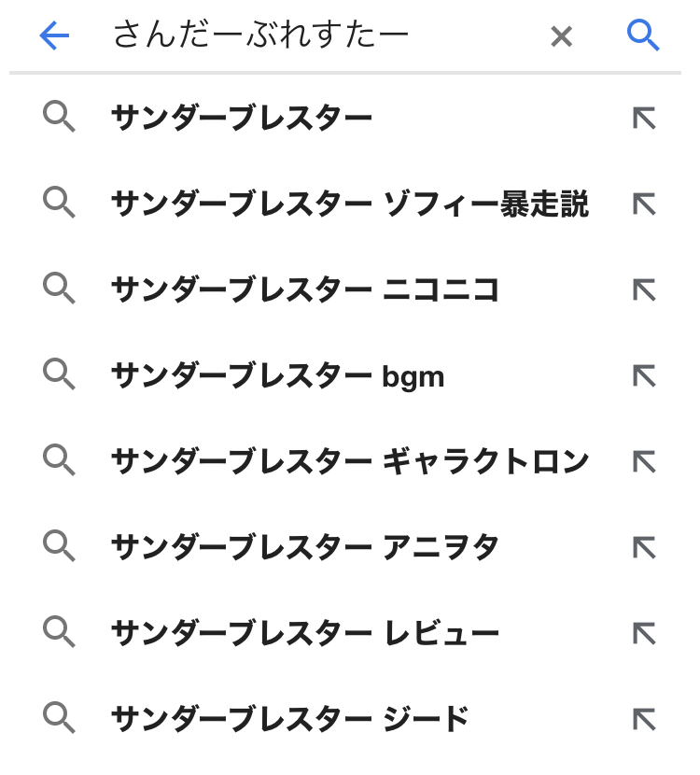
Task: Choose suggestion サンダーブレスター ゾフィー暴走説
Action: tap(349, 204)
